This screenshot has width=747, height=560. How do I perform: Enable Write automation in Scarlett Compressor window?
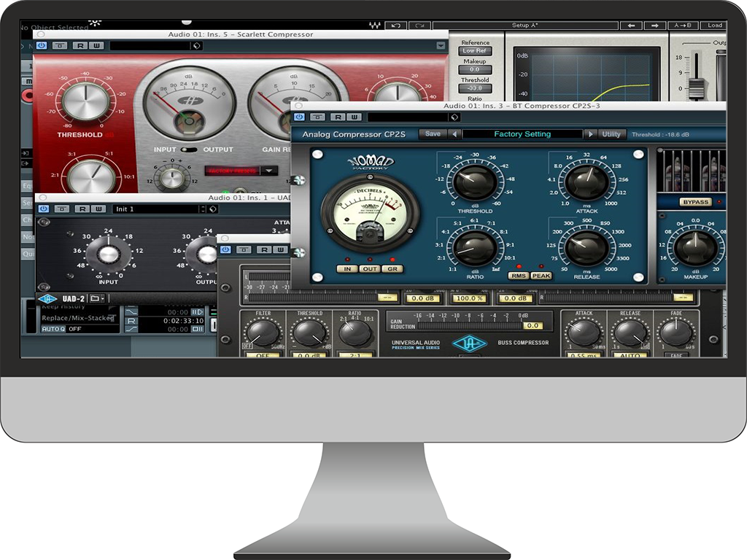click(96, 46)
